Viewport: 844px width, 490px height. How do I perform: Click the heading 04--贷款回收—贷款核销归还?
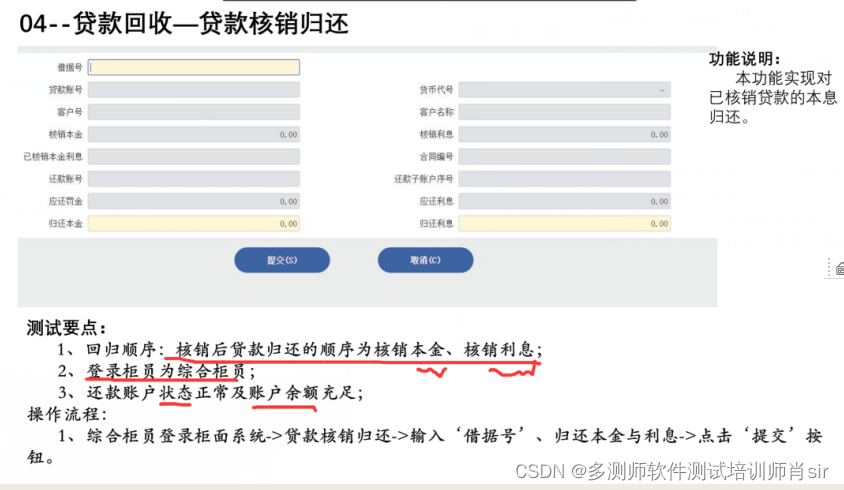click(x=184, y=24)
